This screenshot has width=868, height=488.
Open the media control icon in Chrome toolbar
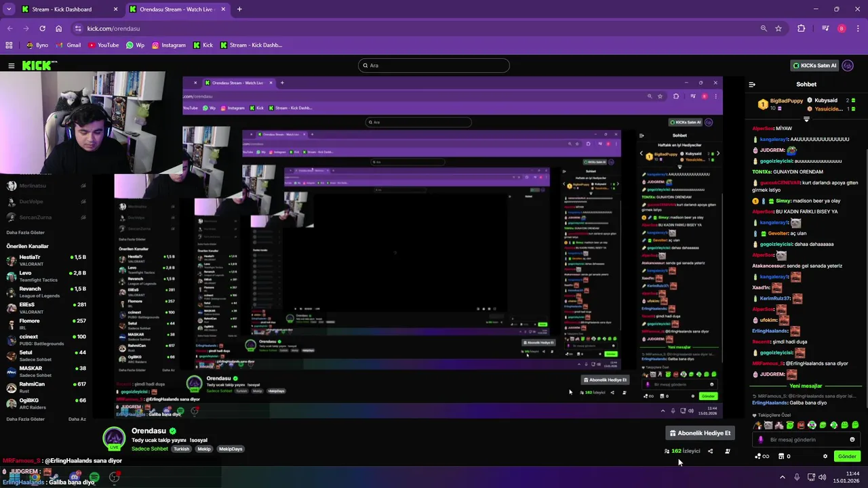pos(825,28)
